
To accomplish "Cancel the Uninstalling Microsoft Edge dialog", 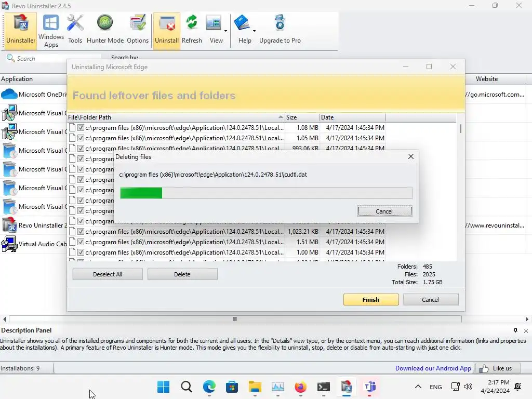I will point(430,300).
